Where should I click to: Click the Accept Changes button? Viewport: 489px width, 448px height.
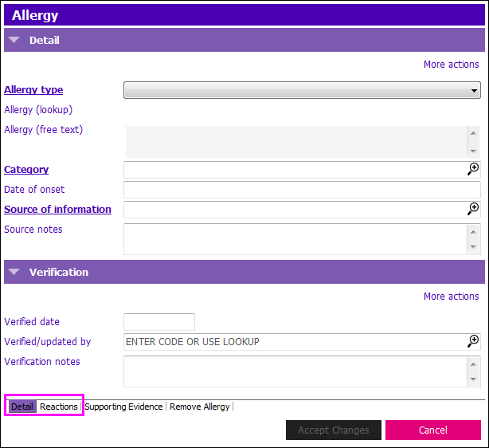point(334,430)
